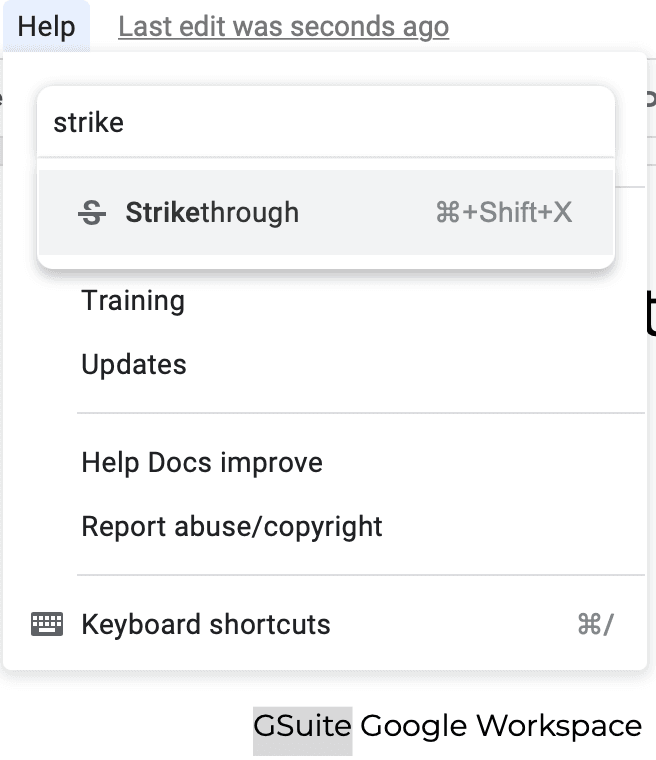656x760 pixels.
Task: Click the word Workspace in the document
Action: tap(559, 726)
